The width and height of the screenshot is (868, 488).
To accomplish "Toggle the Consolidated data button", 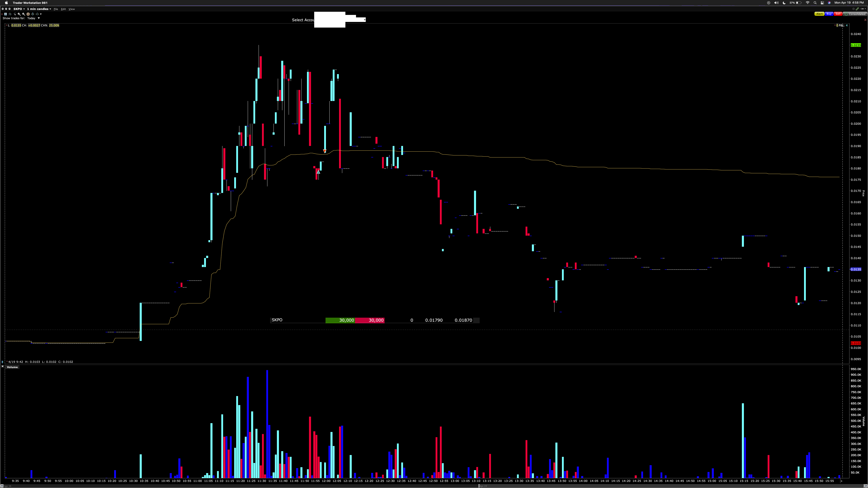I will pos(855,14).
